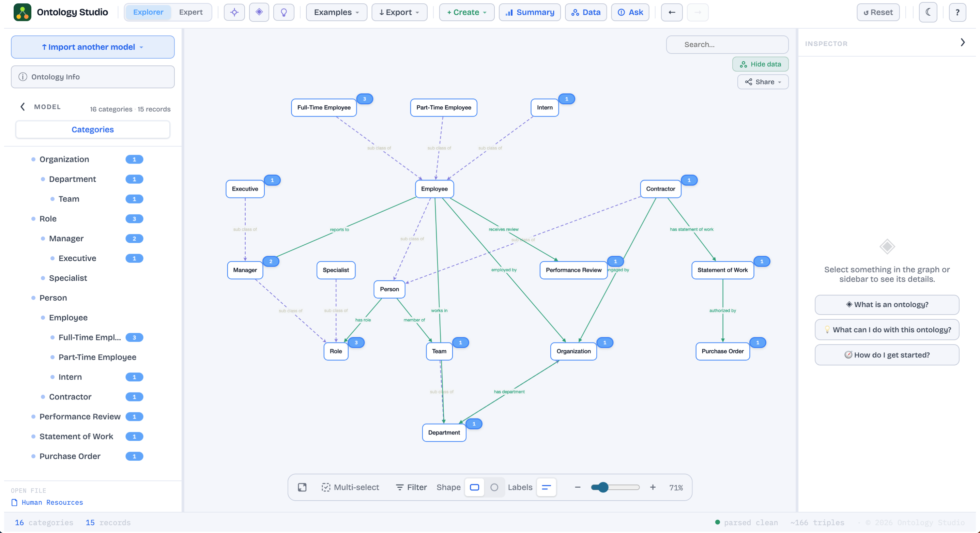Select Manager in the categories tree

[x=66, y=239]
